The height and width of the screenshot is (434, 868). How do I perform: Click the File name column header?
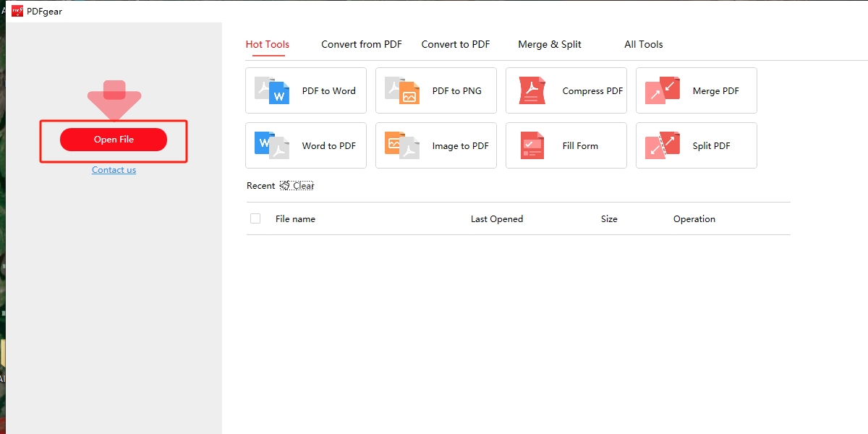pyautogui.click(x=295, y=218)
